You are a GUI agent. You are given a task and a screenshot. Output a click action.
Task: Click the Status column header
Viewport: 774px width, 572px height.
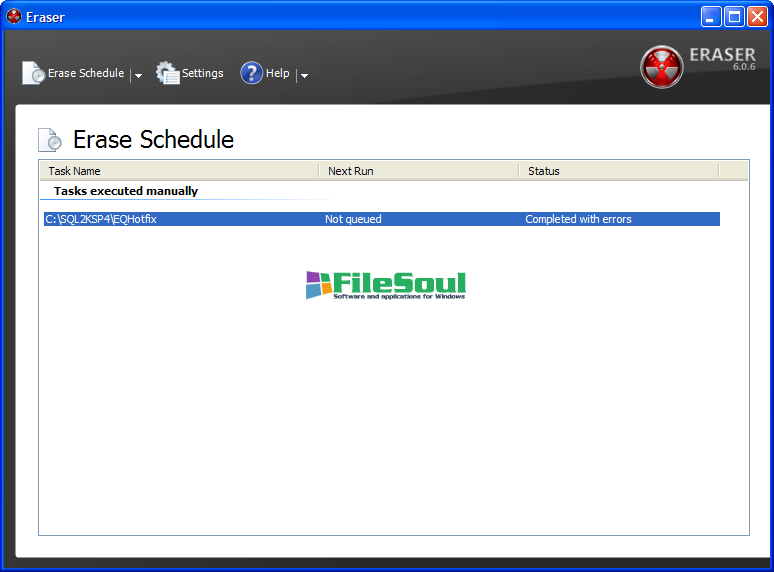618,171
